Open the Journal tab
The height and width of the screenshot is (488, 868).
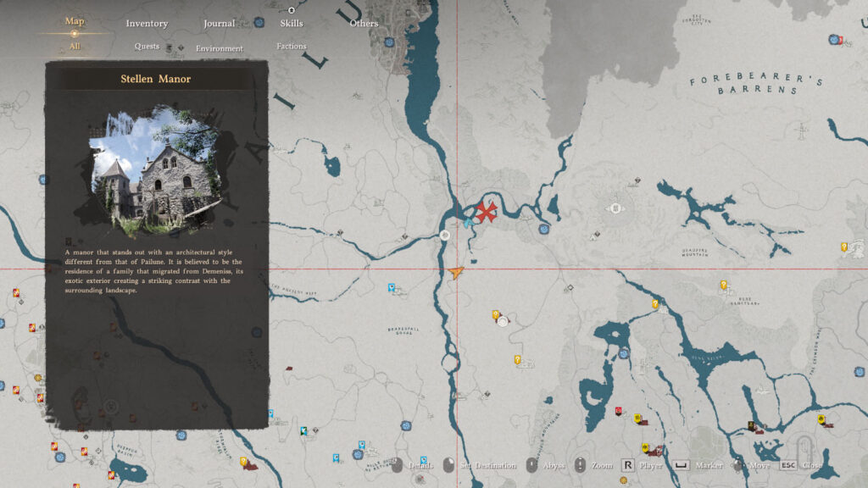[220, 23]
